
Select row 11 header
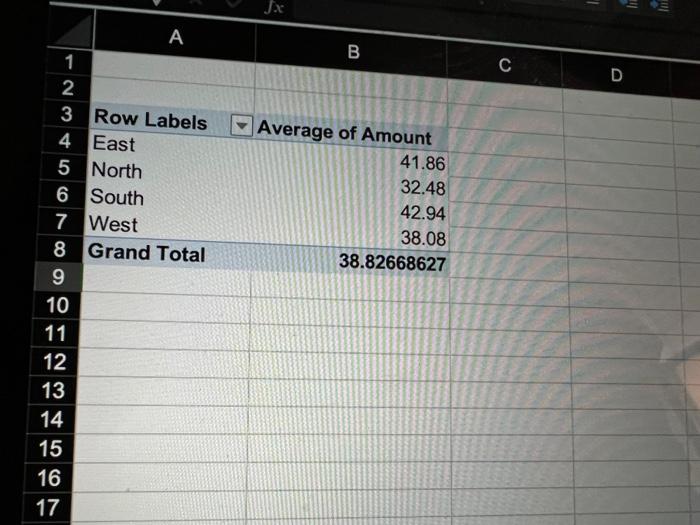coord(55,333)
